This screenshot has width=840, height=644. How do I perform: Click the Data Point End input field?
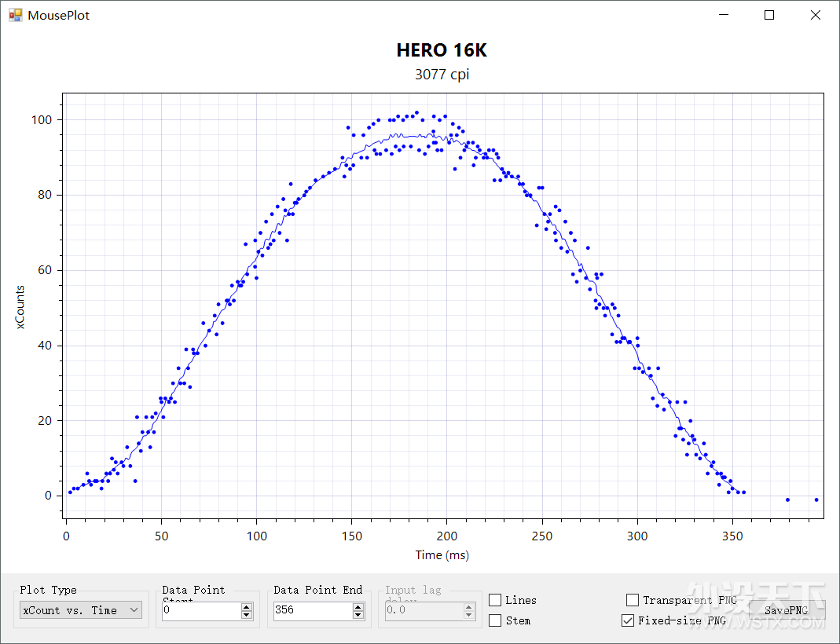click(x=313, y=610)
